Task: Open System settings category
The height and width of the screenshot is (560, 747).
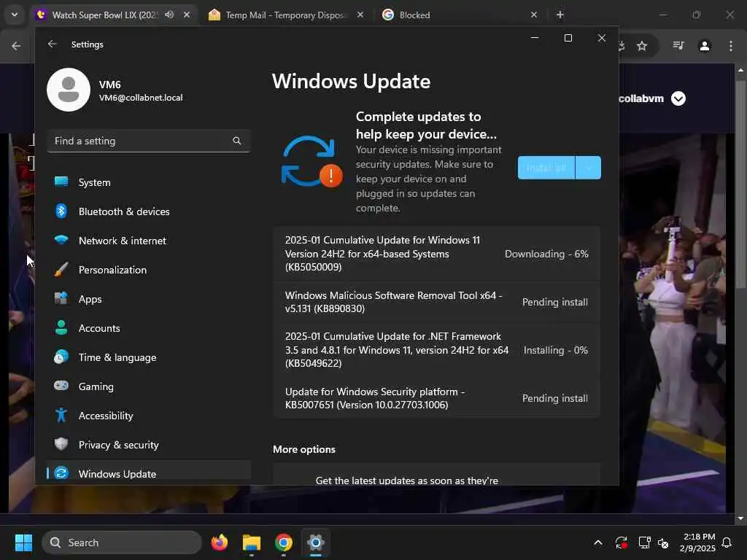Action: click(149, 182)
